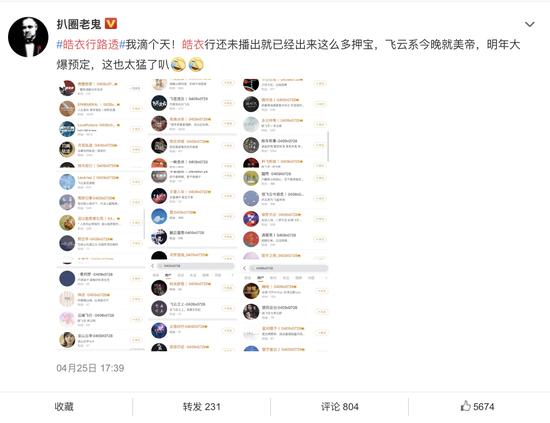Click the 04月25日 17:39 timestamp
Viewport: 550px width, 423px height.
click(90, 368)
